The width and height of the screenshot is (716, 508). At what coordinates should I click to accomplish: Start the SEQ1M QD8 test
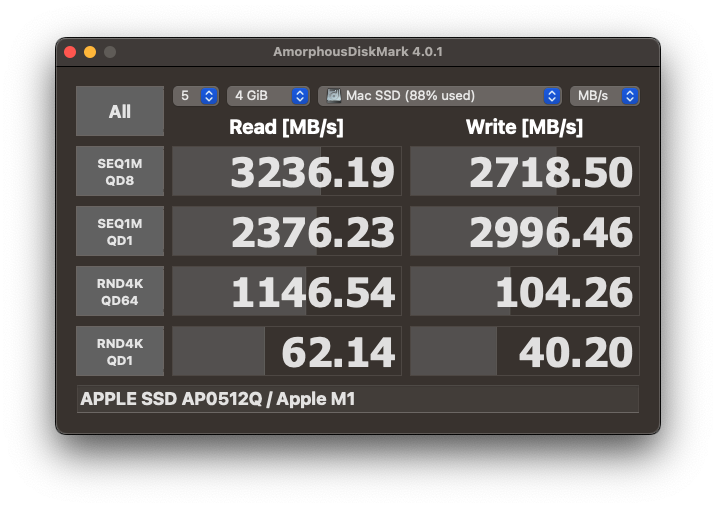[x=120, y=171]
